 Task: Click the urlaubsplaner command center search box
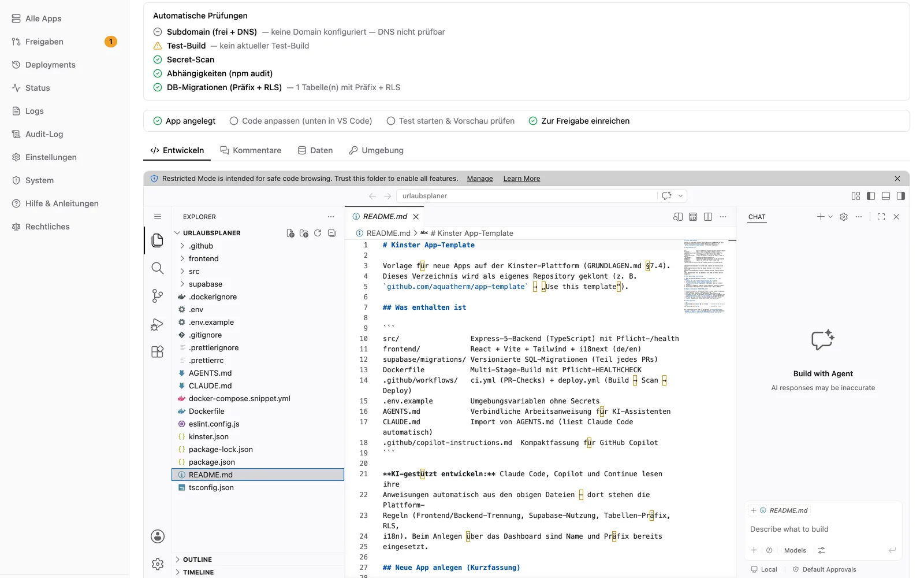coord(527,196)
